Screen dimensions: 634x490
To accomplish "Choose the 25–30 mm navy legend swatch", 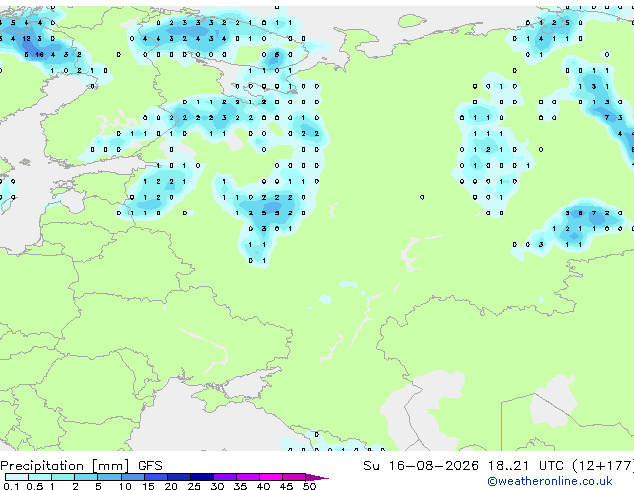I will coord(201,477).
